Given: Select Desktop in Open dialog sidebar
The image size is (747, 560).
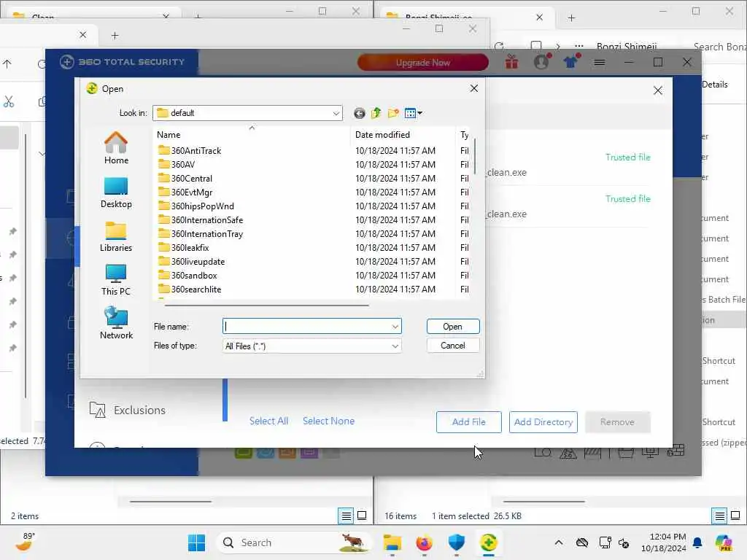Looking at the screenshot, I should pyautogui.click(x=116, y=192).
